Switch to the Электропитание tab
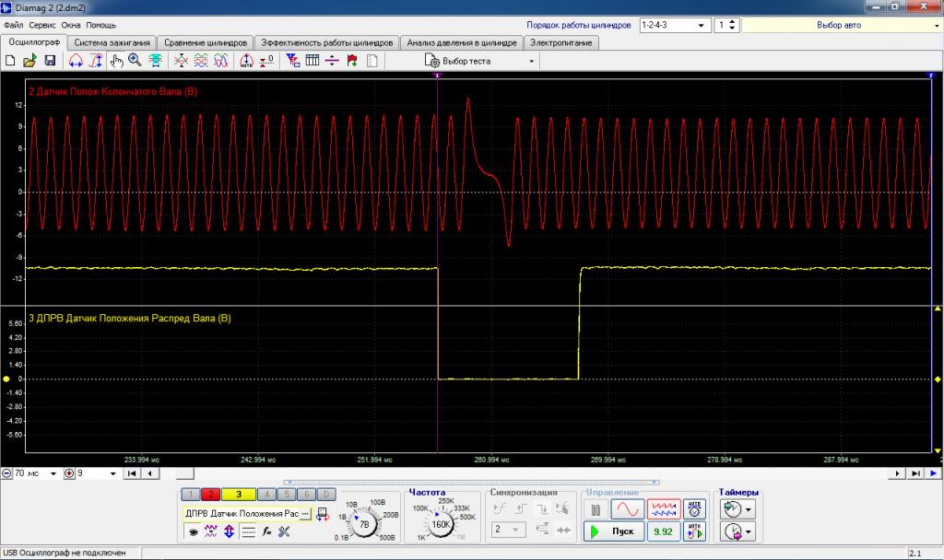The height and width of the screenshot is (560, 944). (561, 42)
